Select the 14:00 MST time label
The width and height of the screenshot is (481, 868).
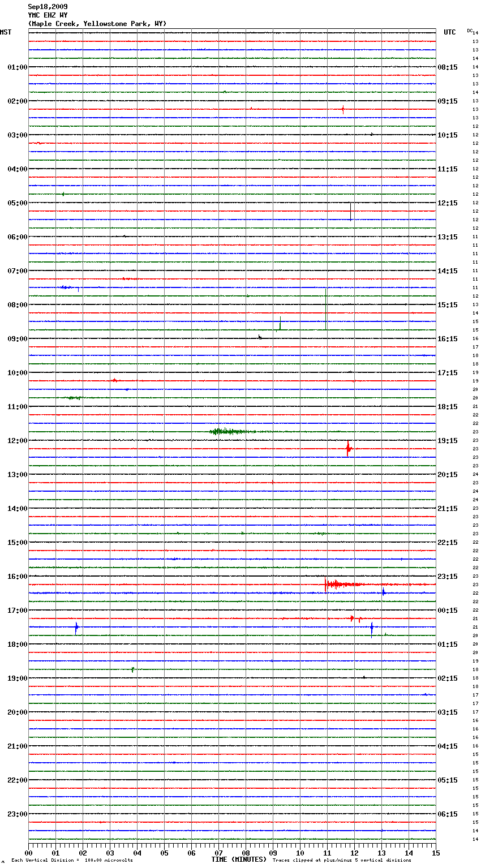tap(18, 509)
